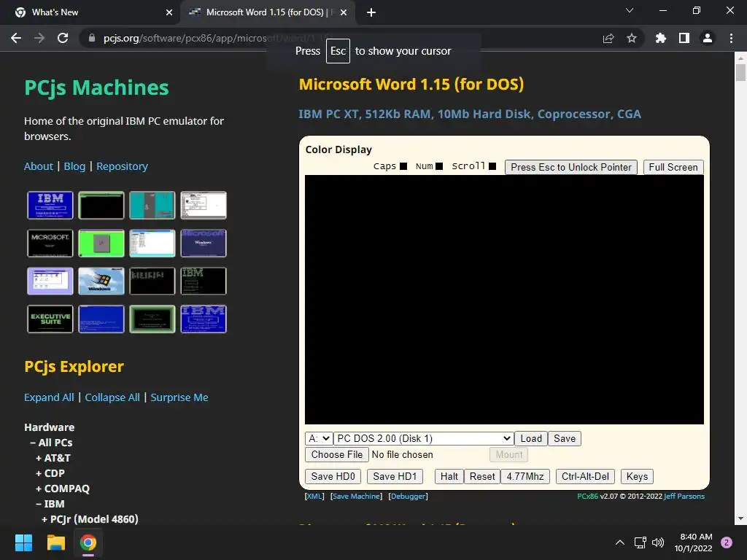Open the Debugger link
Screen dimensions: 747x560
408,496
